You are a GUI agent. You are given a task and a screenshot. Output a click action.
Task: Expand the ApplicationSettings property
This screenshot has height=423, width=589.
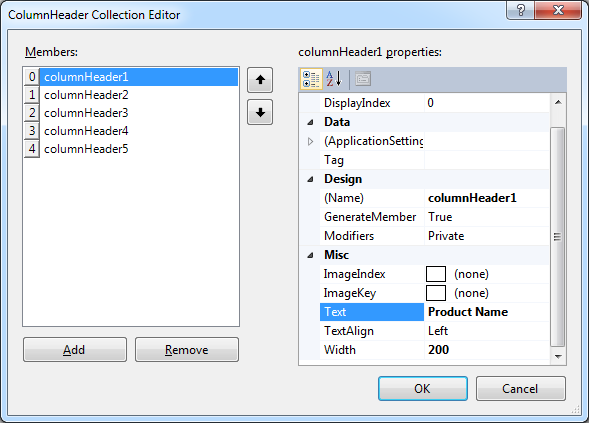pyautogui.click(x=310, y=141)
